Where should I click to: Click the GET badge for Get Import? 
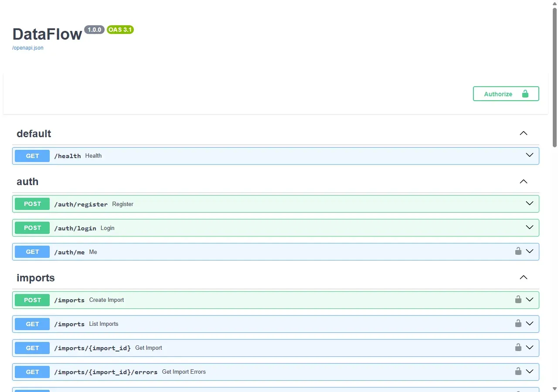tap(32, 348)
